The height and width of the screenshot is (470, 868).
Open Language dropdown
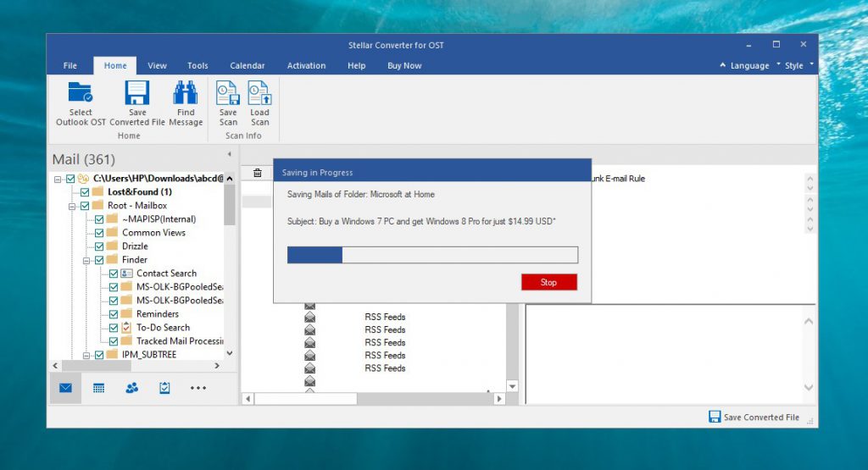click(749, 65)
